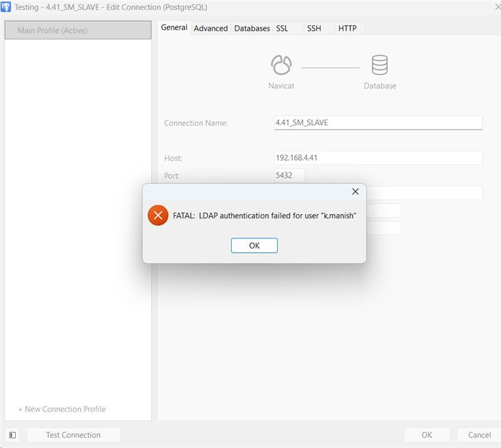Click into the Host field 192.168.4.41
The image size is (501, 448).
coord(378,158)
